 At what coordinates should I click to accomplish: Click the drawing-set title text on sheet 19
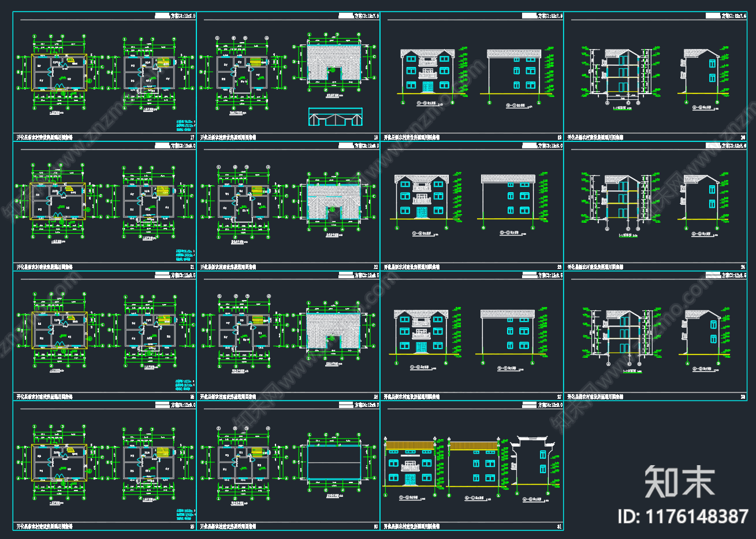412,138
